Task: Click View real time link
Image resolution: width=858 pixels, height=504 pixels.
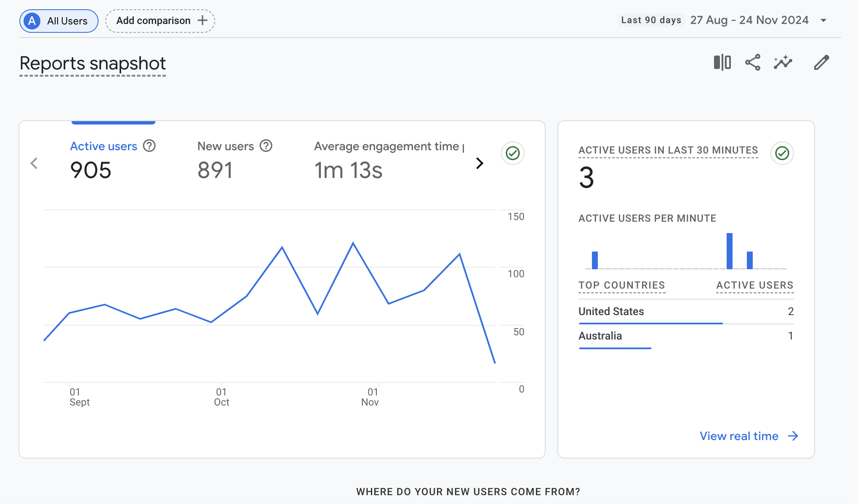Action: (x=739, y=435)
